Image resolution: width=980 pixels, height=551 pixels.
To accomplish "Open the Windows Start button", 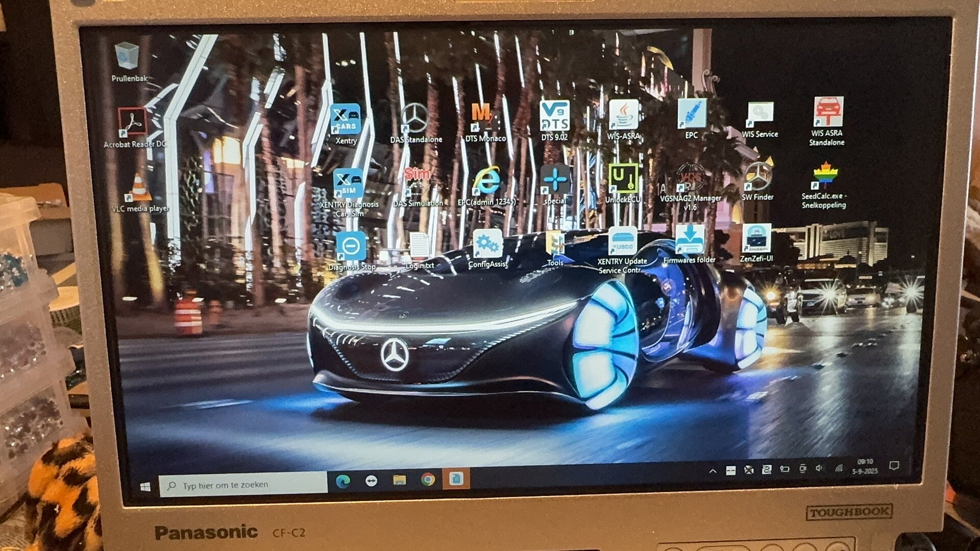I will click(145, 486).
